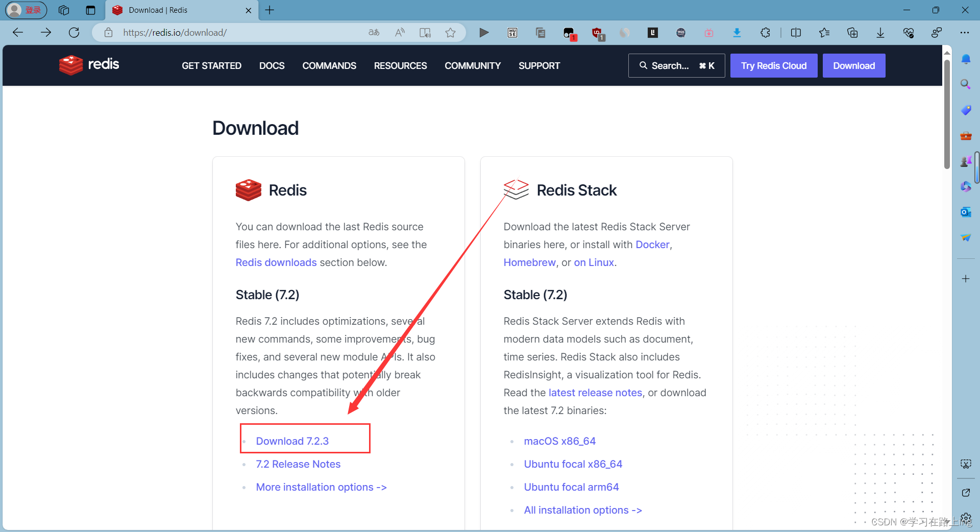Open the translate page icon in address bar

tap(374, 33)
